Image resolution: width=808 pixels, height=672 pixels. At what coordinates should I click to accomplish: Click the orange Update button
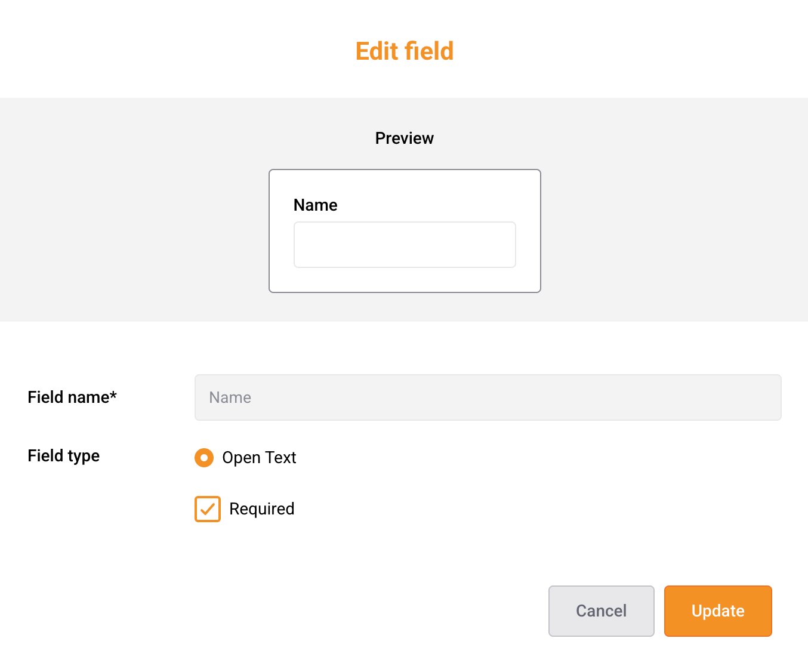(x=717, y=611)
